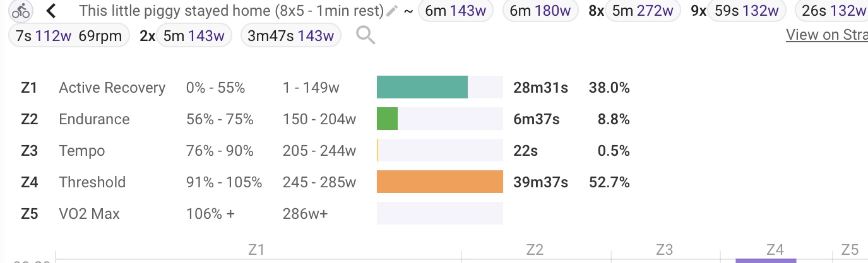868x263 pixels.
Task: Go back using the left chevron arrow
Action: (x=51, y=11)
